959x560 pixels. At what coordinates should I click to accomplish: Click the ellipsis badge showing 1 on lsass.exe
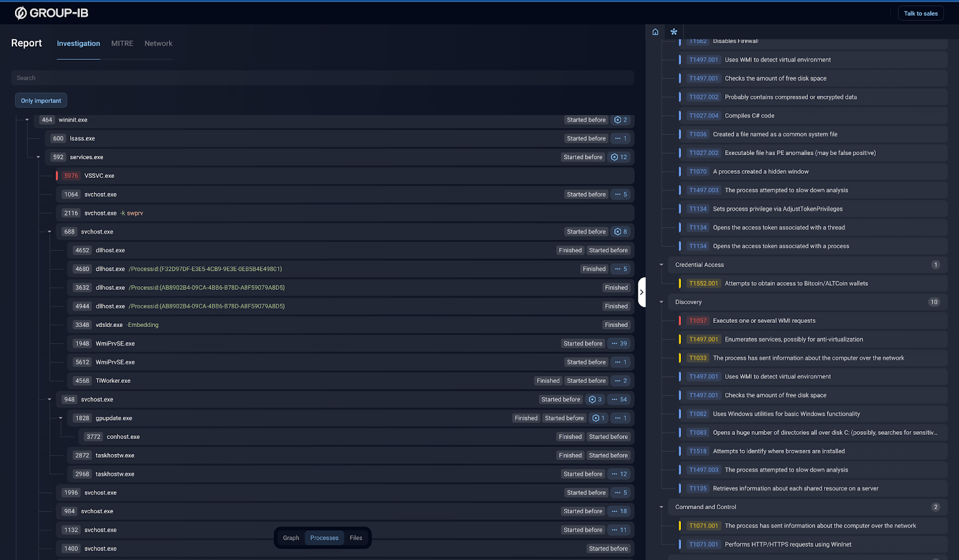(x=620, y=138)
